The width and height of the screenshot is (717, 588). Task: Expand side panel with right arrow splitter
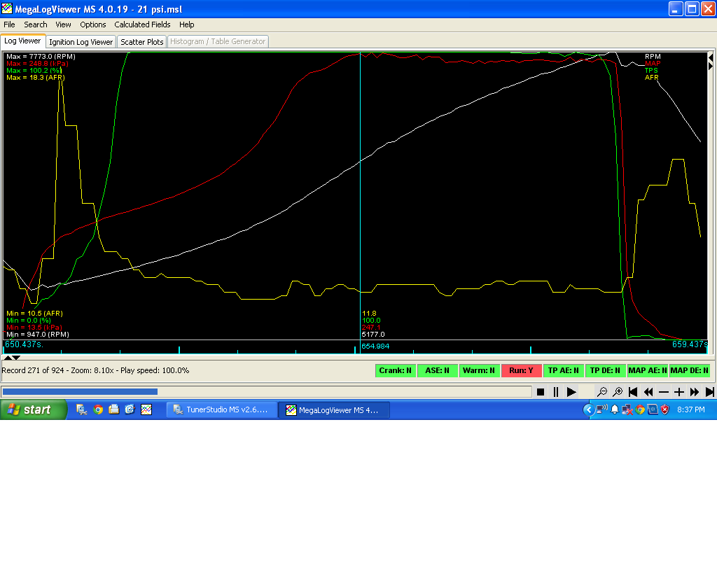pyautogui.click(x=711, y=65)
